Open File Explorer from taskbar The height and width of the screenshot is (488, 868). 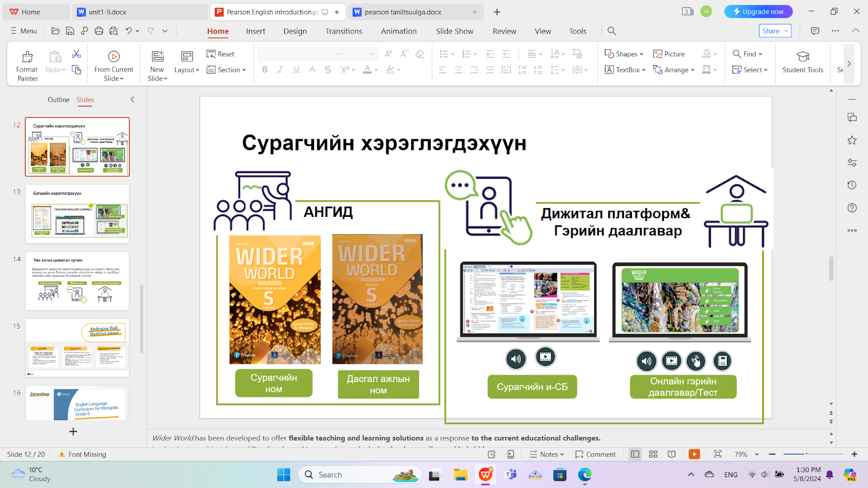point(461,475)
